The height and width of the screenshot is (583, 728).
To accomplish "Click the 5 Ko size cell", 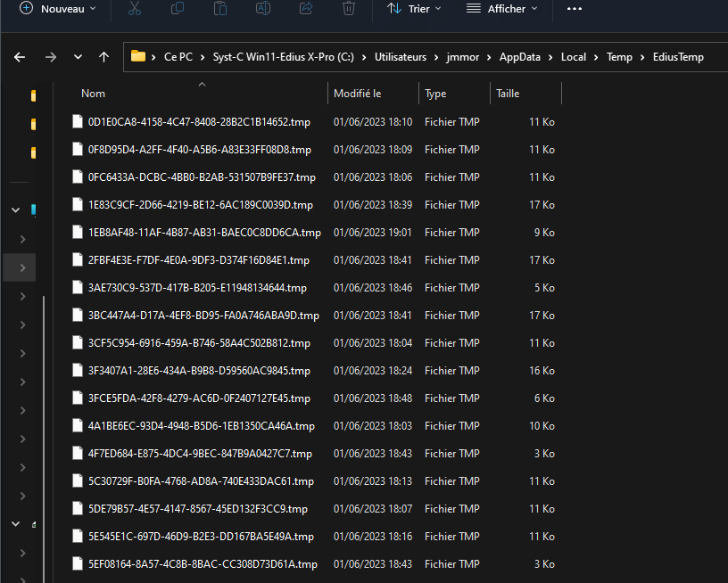I will coord(544,288).
